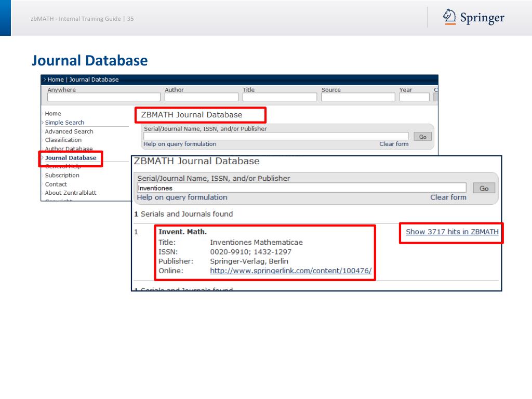This screenshot has height=399, width=532.
Task: Open the springerlink.com/content/100476 URL
Action: tap(291, 271)
